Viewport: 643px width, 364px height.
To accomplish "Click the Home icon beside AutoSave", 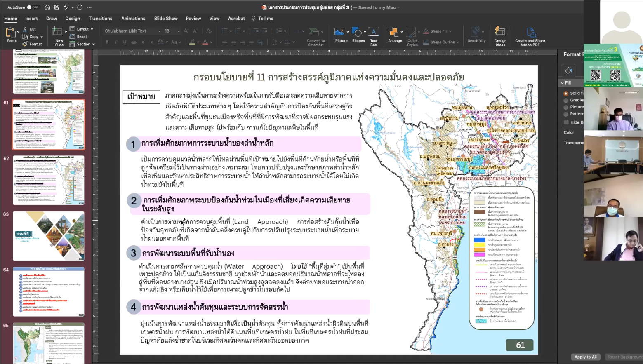I will 47,7.
